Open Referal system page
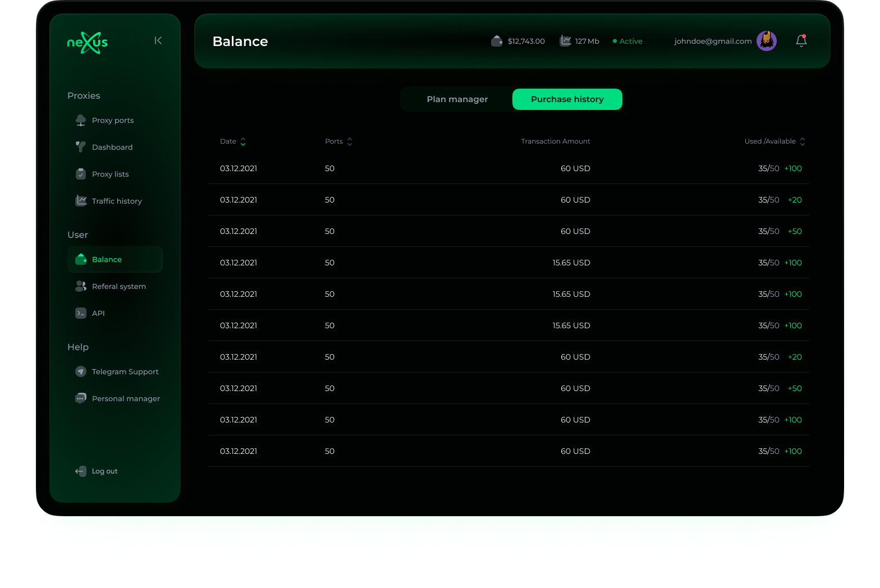Image resolution: width=880 pixels, height=588 pixels. [115, 286]
